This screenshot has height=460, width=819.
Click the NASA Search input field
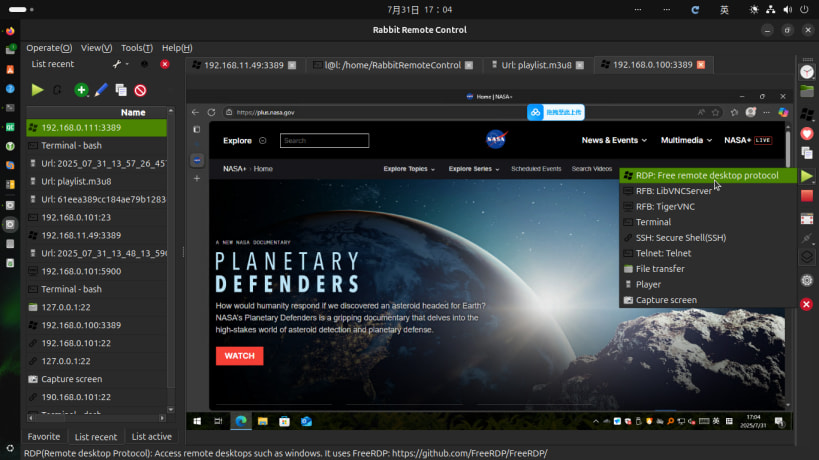pyautogui.click(x=324, y=140)
